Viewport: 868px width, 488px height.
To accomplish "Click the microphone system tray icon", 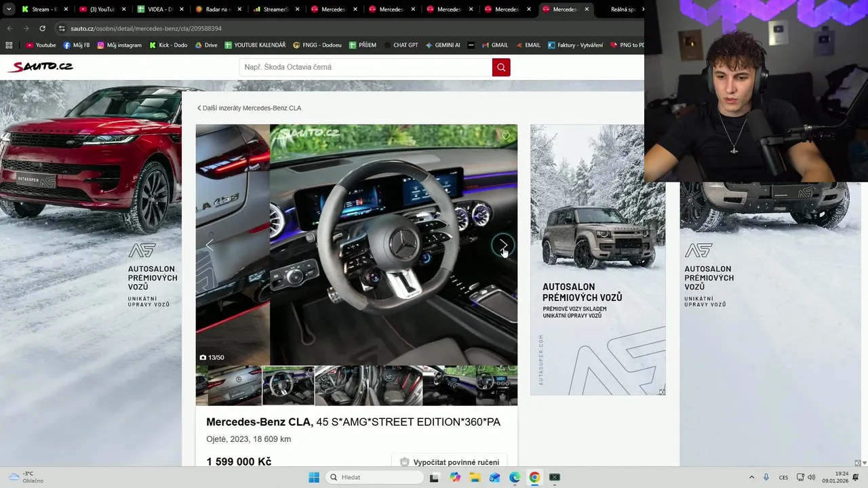I will (766, 477).
